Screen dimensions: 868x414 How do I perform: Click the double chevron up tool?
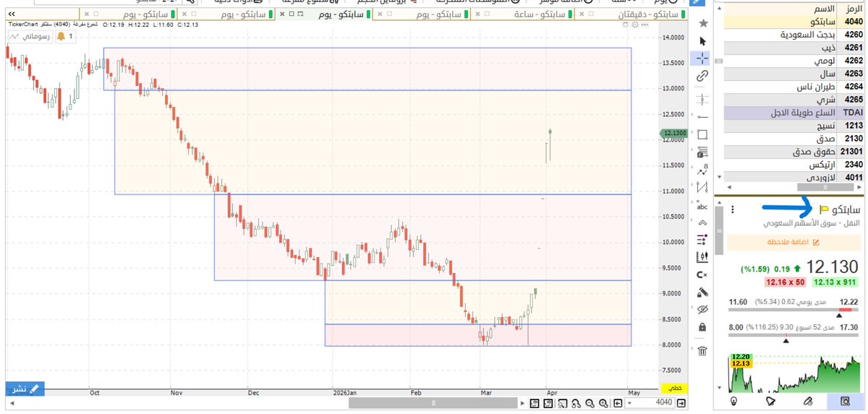[x=702, y=223]
